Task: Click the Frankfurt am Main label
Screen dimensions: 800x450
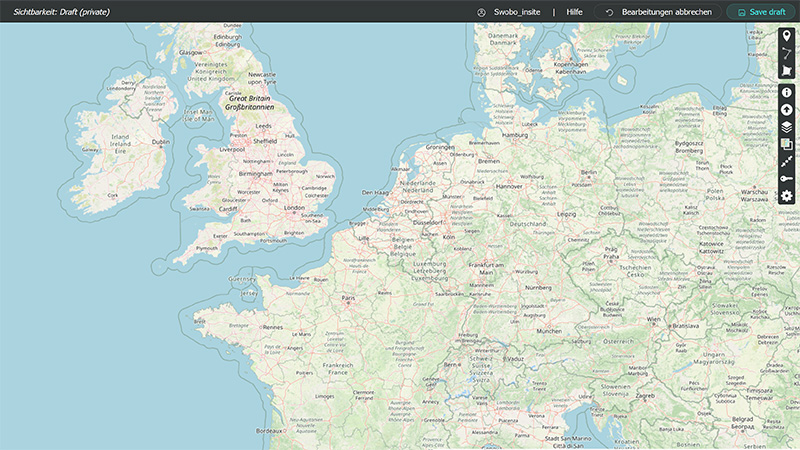Action: 486,268
